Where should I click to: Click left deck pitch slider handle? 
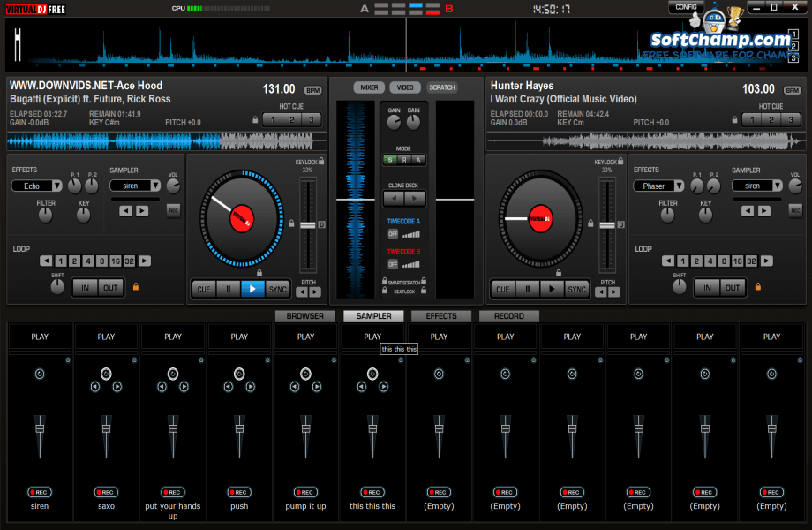click(x=308, y=225)
